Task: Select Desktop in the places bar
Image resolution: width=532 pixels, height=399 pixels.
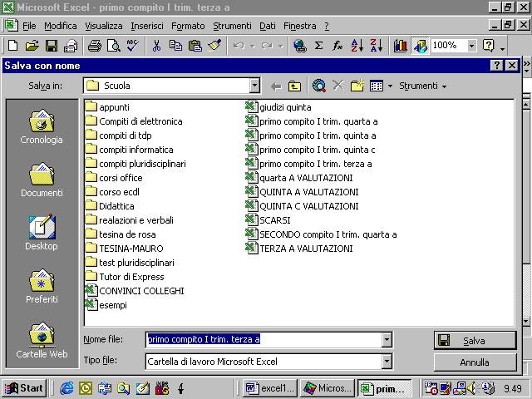Action: coord(42,233)
